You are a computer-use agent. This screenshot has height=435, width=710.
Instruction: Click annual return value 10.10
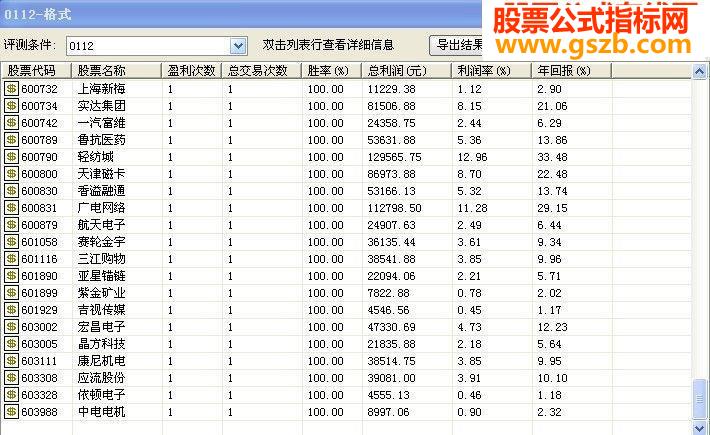[552, 378]
